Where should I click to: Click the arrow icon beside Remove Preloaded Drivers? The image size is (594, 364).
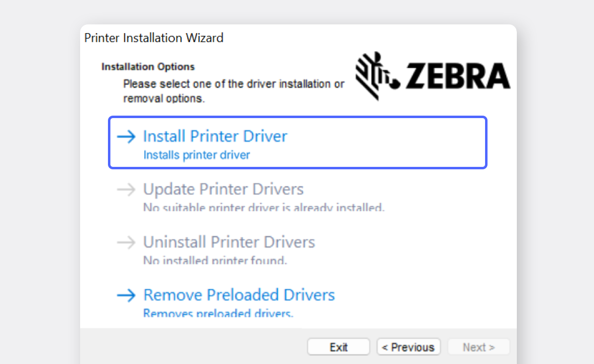point(126,295)
